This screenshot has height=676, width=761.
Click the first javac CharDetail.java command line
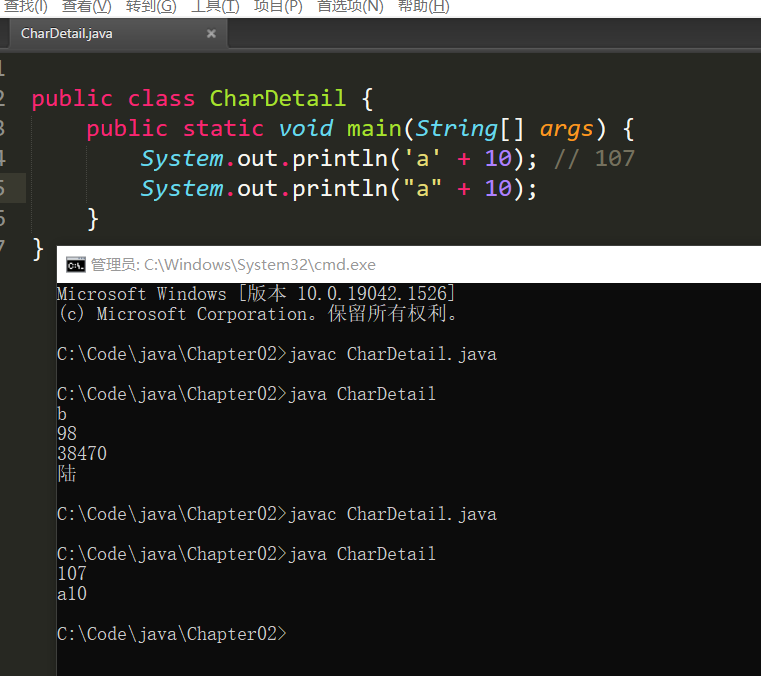[277, 354]
